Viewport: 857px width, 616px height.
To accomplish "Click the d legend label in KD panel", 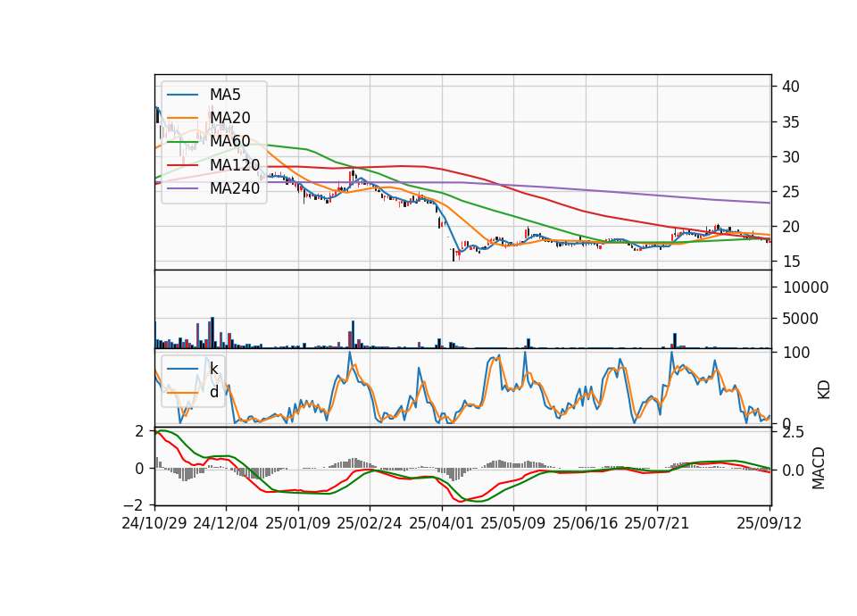I will [x=213, y=392].
